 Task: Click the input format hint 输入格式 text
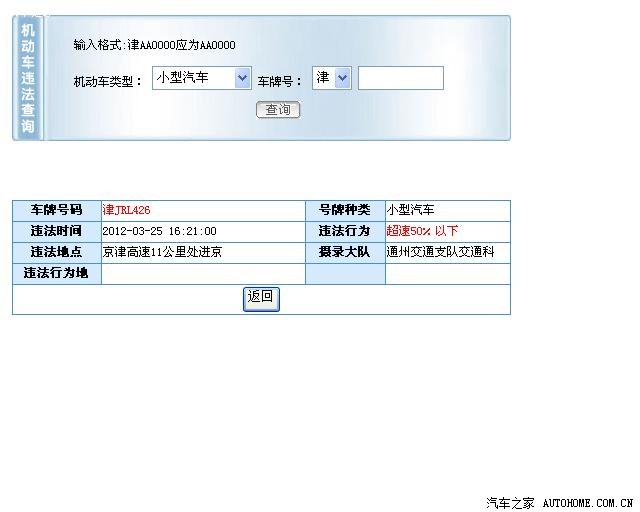point(154,45)
